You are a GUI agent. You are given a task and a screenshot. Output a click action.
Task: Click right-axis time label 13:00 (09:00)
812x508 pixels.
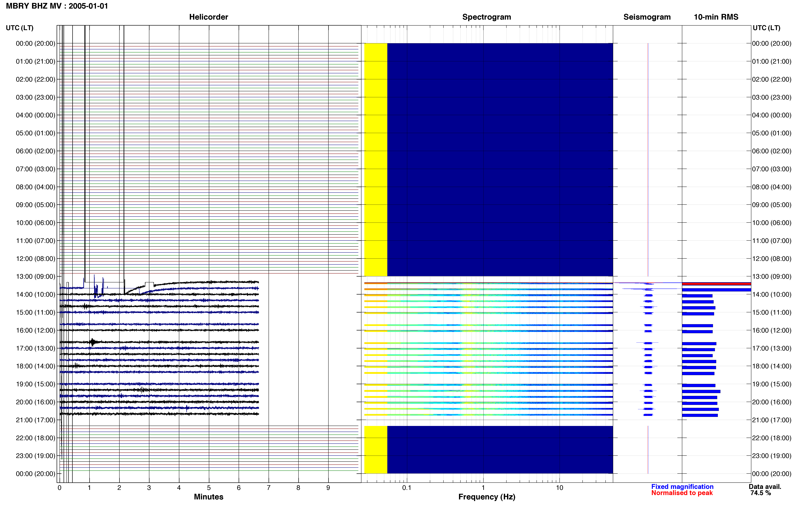[x=772, y=277]
